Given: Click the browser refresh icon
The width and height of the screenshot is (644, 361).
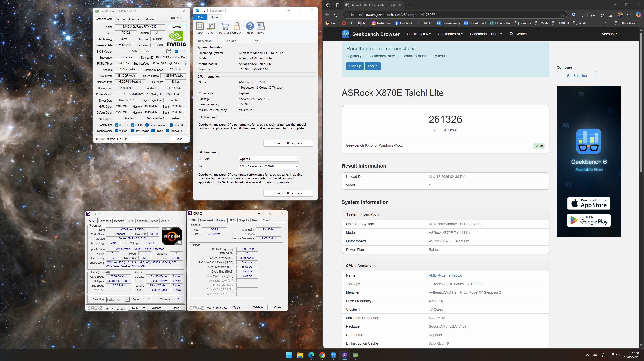Looking at the screenshot, I should tap(336, 15).
